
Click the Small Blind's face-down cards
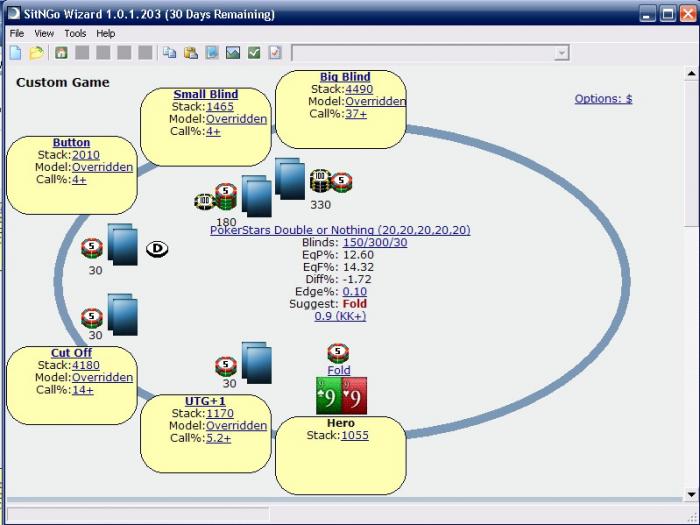(257, 196)
